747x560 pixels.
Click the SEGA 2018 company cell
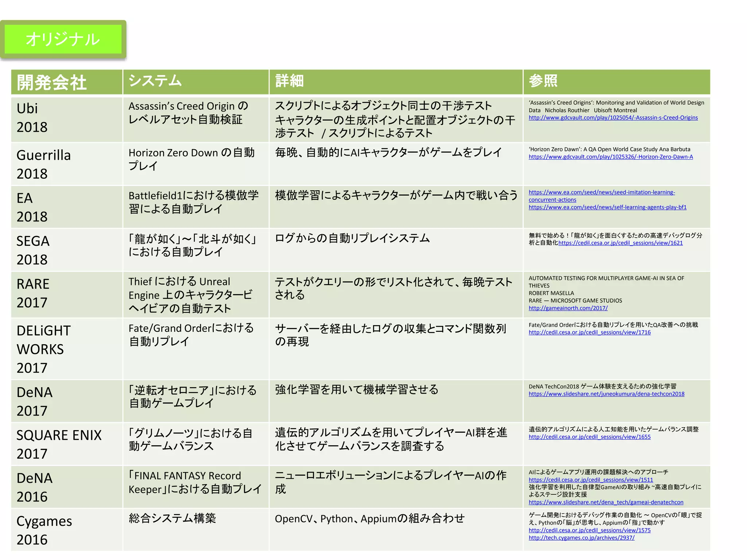67,250
